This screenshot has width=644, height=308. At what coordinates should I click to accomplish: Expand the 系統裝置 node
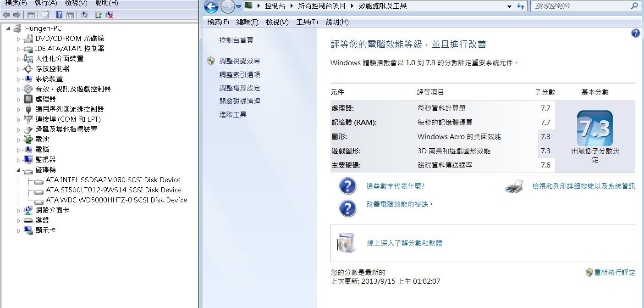[x=19, y=79]
